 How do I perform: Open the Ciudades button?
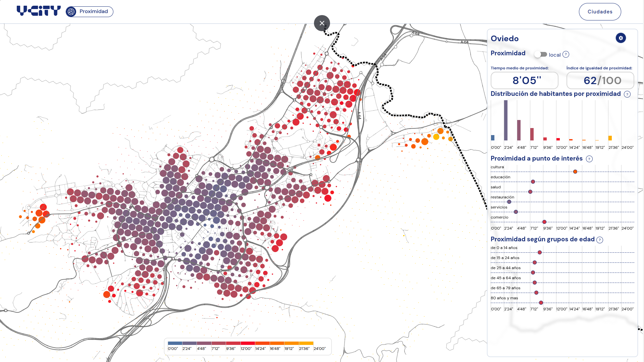[x=600, y=12]
